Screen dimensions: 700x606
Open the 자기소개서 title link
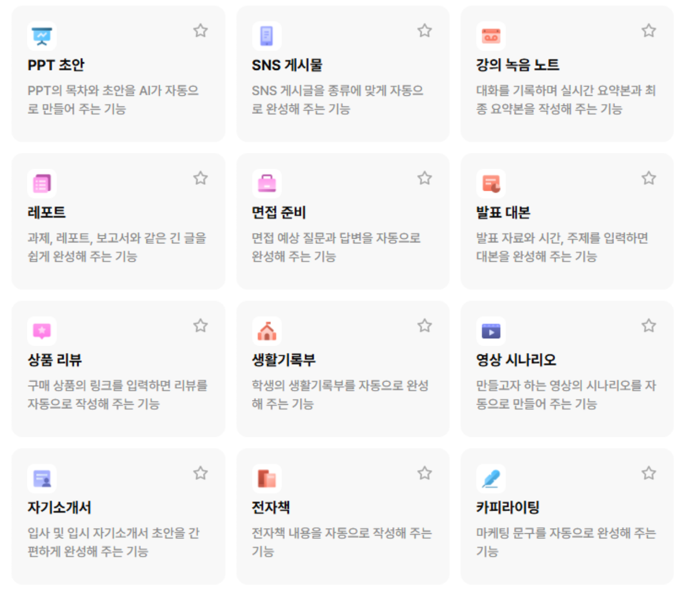(59, 507)
